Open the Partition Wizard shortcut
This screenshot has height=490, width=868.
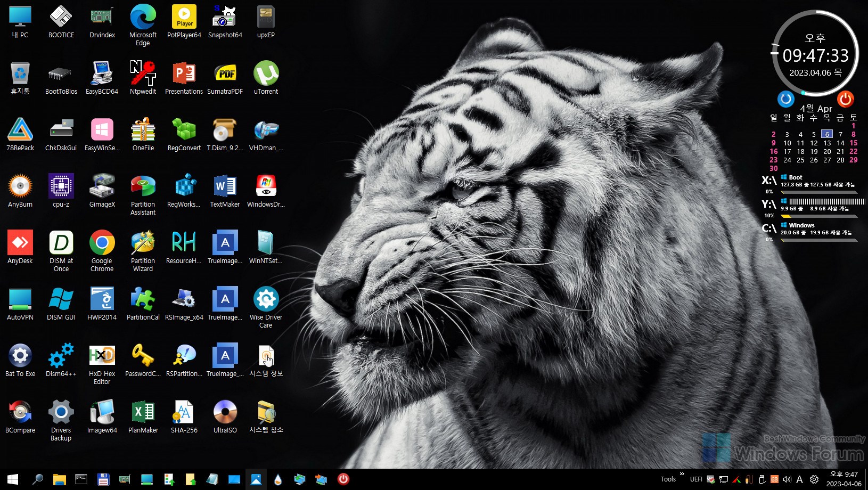tap(143, 251)
